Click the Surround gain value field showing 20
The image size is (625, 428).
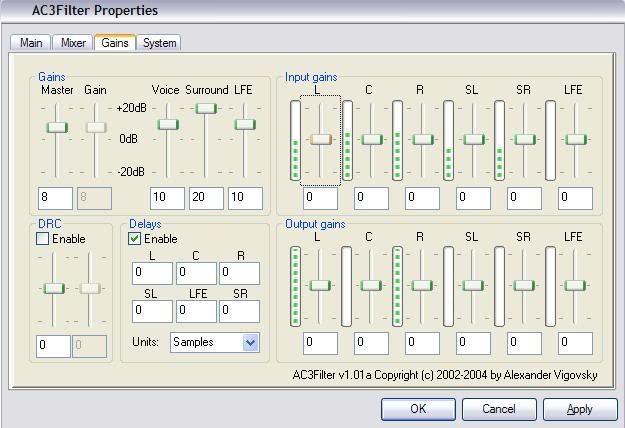(206, 198)
